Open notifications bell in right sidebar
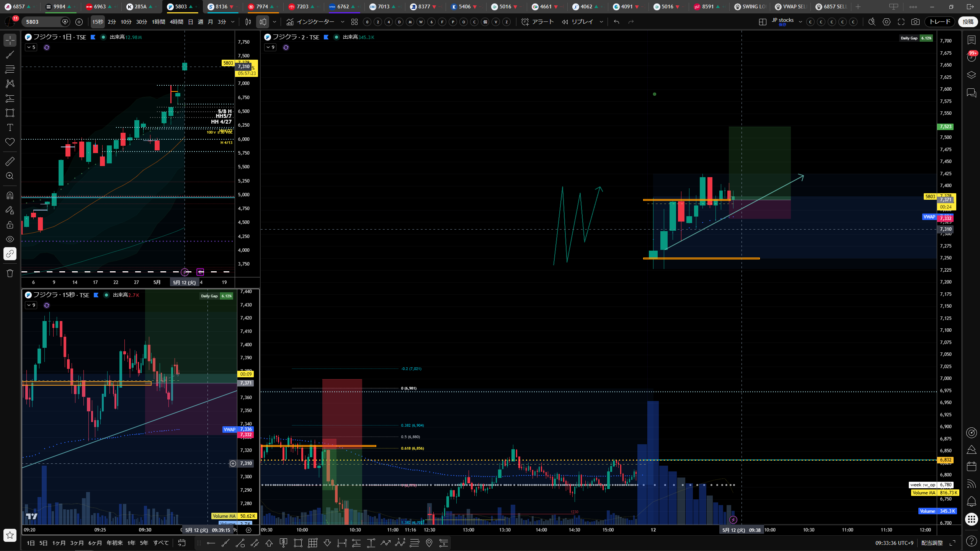The image size is (980, 551). [x=972, y=501]
